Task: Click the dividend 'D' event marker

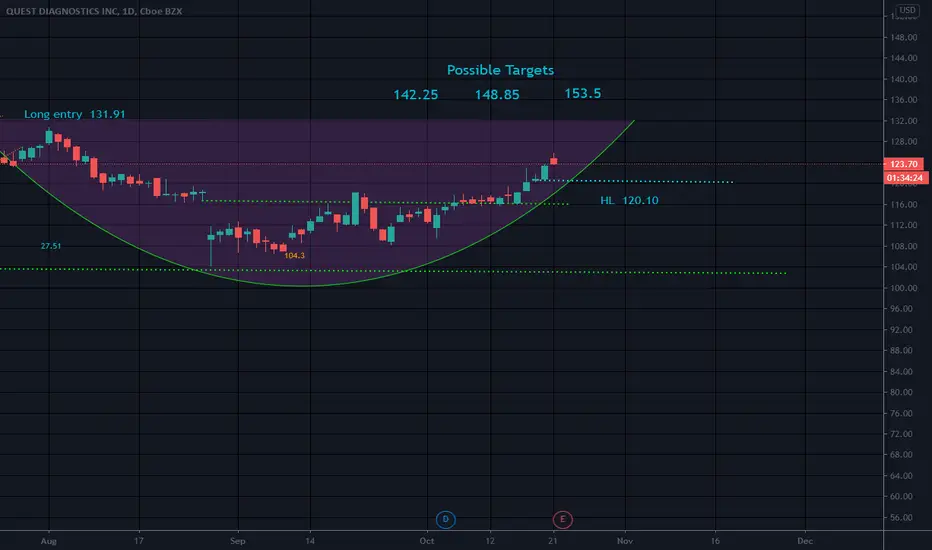Action: coord(445,520)
